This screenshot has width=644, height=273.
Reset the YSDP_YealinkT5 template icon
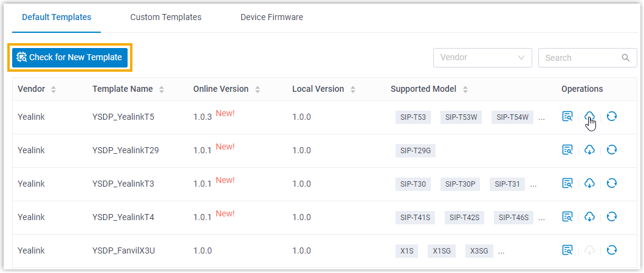pos(612,117)
